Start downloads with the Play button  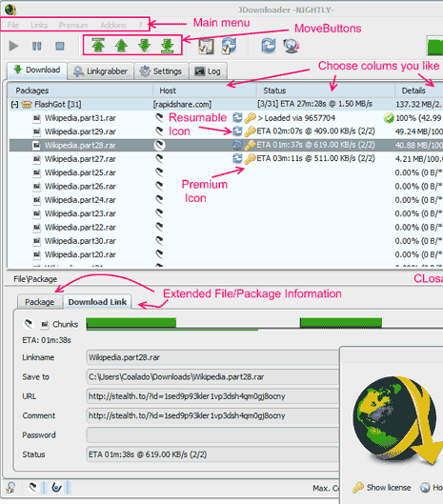coord(13,46)
